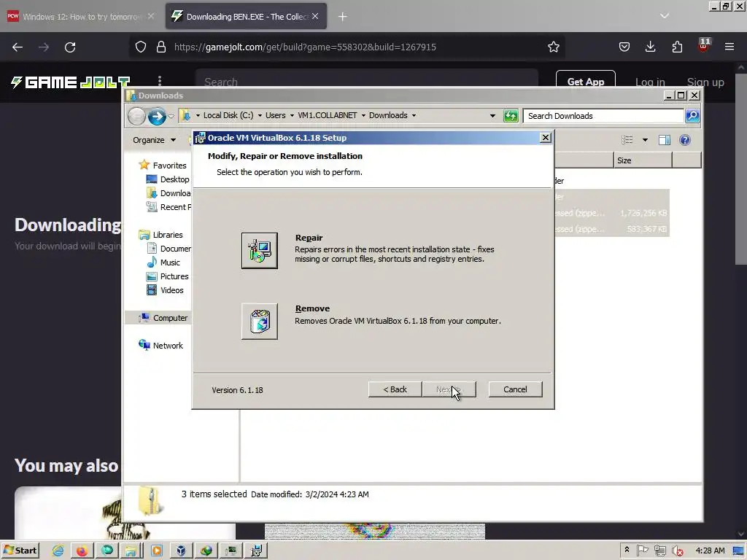747x560 pixels.
Task: Open Internet Explorer from the taskbar
Action: point(58,551)
